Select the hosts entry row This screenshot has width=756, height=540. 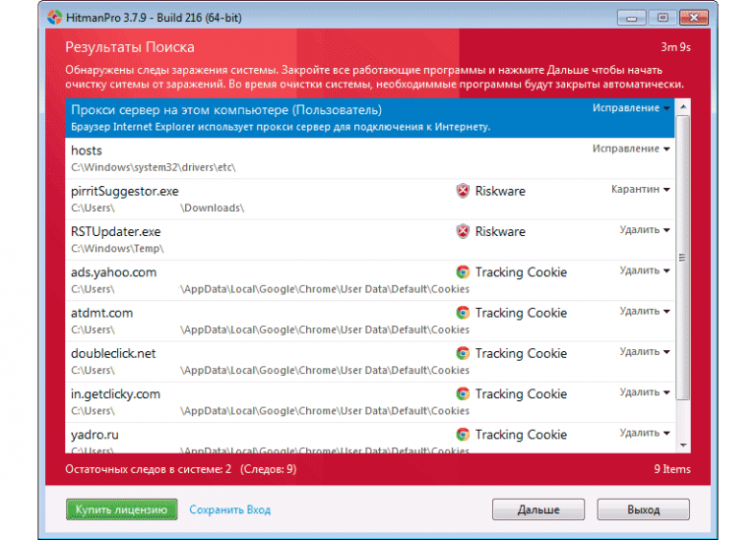370,158
